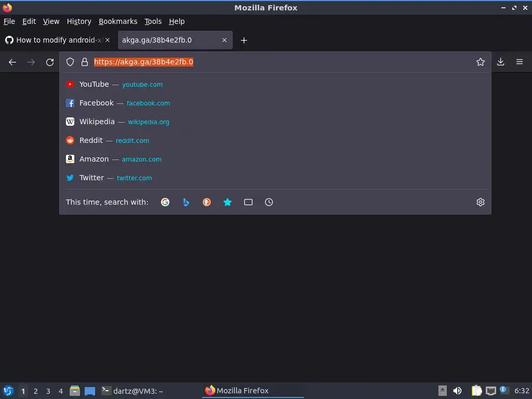Search with Google this time
The height and width of the screenshot is (399, 532).
tap(165, 202)
